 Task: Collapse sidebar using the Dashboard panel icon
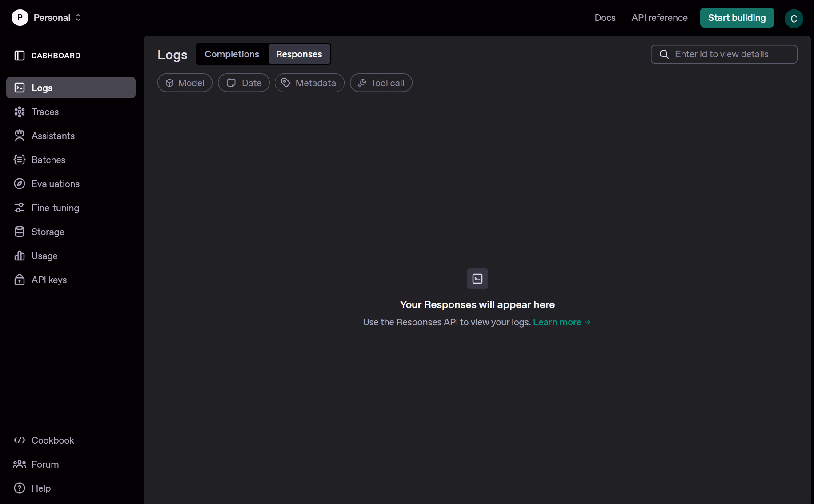(x=20, y=56)
